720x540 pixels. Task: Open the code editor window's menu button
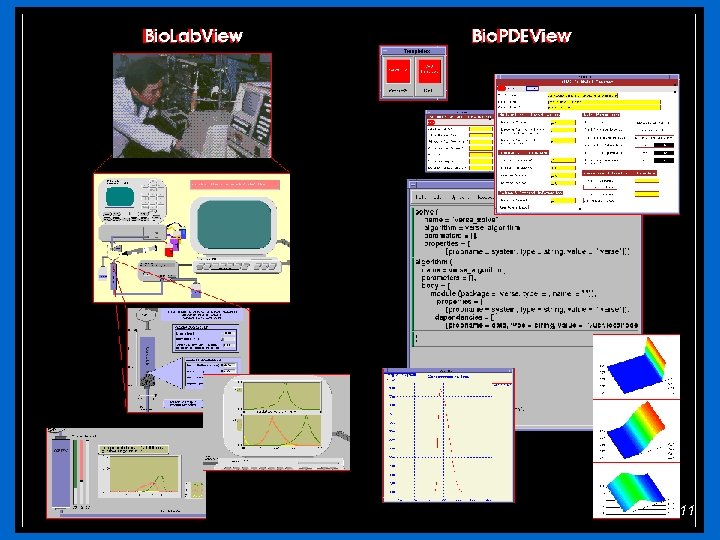413,184
